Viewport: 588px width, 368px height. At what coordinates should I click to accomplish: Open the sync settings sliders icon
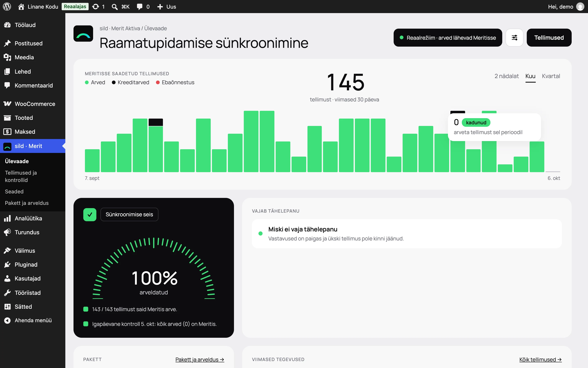(514, 38)
